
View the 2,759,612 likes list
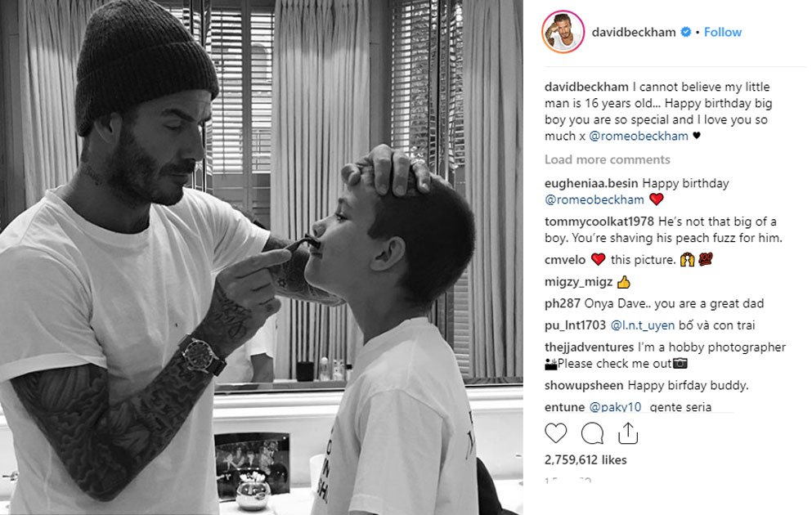tap(585, 459)
